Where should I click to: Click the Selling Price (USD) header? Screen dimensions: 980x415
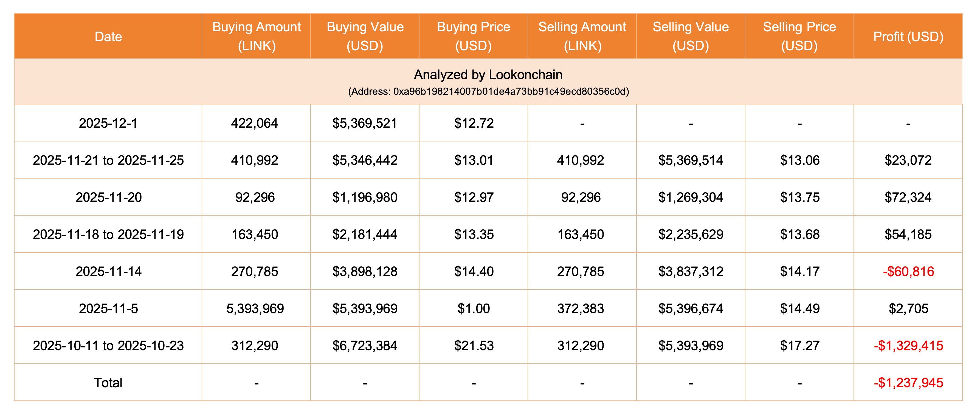[799, 37]
